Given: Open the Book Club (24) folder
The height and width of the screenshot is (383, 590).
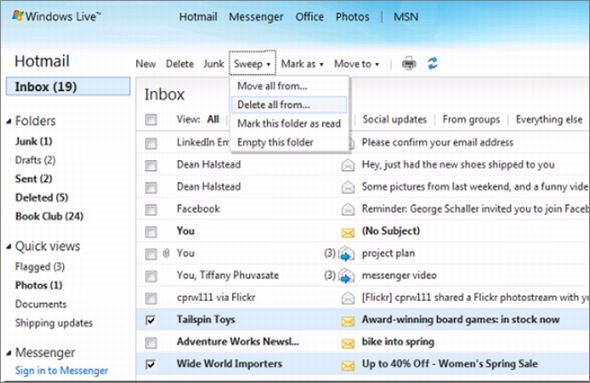Looking at the screenshot, I should tap(49, 216).
